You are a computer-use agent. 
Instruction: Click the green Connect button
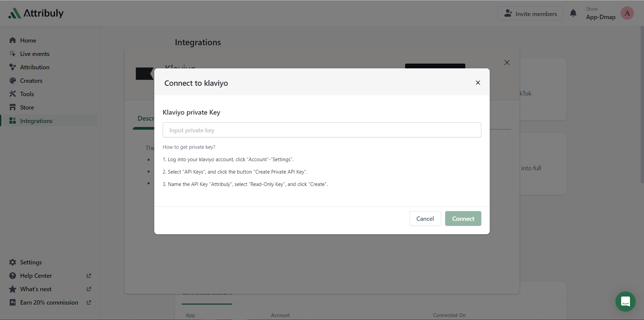coord(463,218)
